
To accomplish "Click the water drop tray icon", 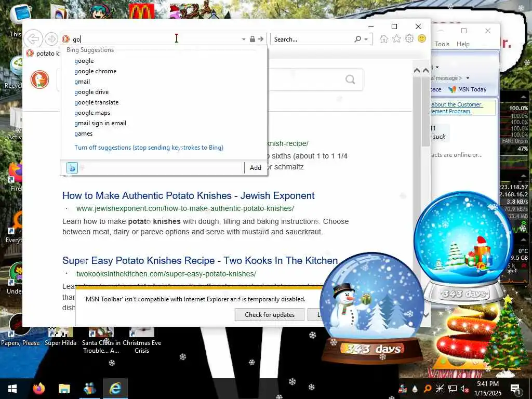I will point(415,389).
